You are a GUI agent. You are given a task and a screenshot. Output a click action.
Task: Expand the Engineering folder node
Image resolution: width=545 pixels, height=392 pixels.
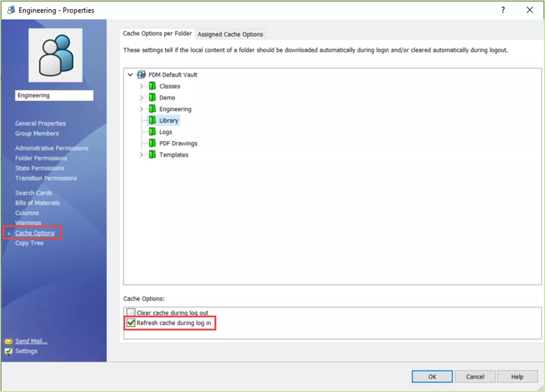coord(141,109)
